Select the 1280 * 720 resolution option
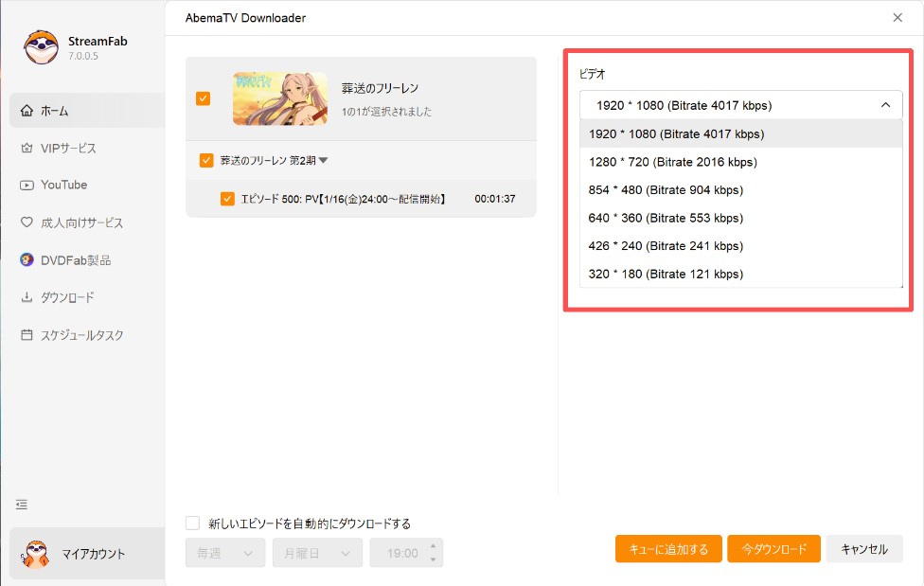The width and height of the screenshot is (924, 586). coord(673,162)
